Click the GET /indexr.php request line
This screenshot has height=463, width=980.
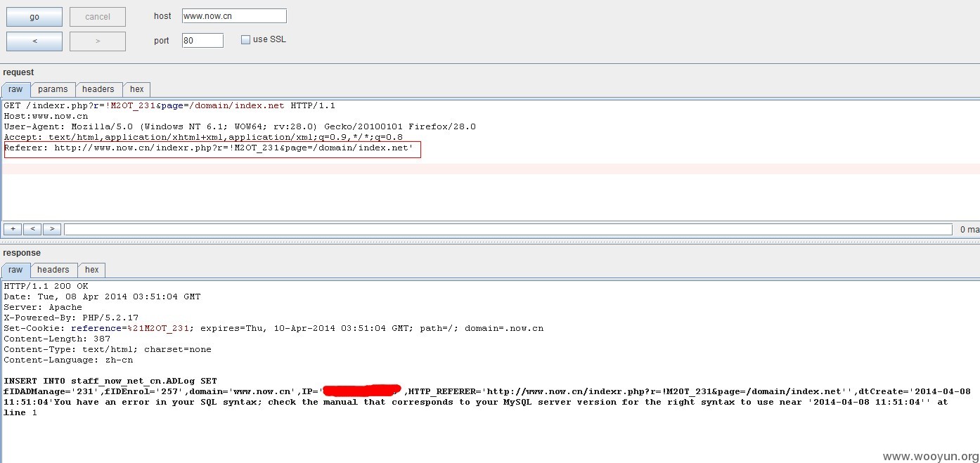tap(169, 106)
